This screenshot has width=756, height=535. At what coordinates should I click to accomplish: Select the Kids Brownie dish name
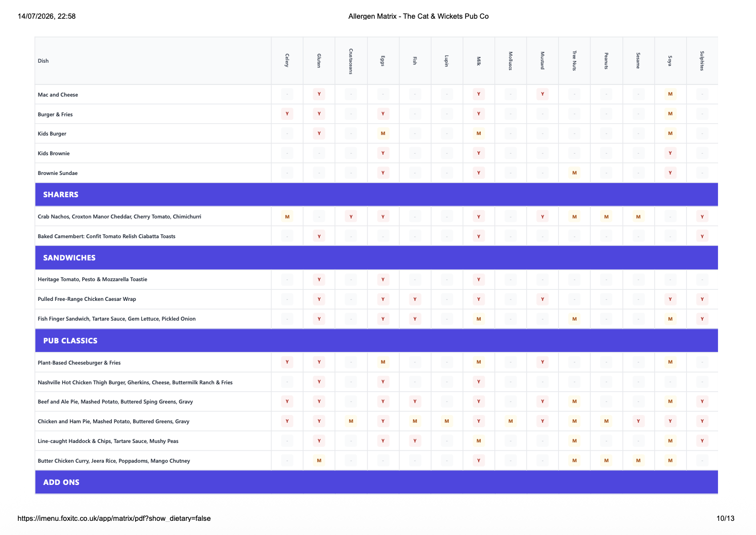point(54,153)
